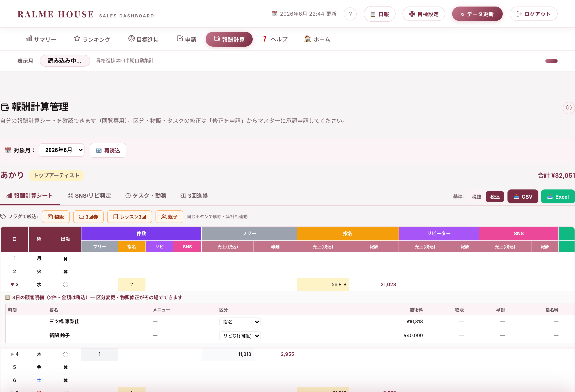Image resolution: width=575 pixels, height=392 pixels.
Task: Click the SNS pink group header
Action: click(519, 234)
